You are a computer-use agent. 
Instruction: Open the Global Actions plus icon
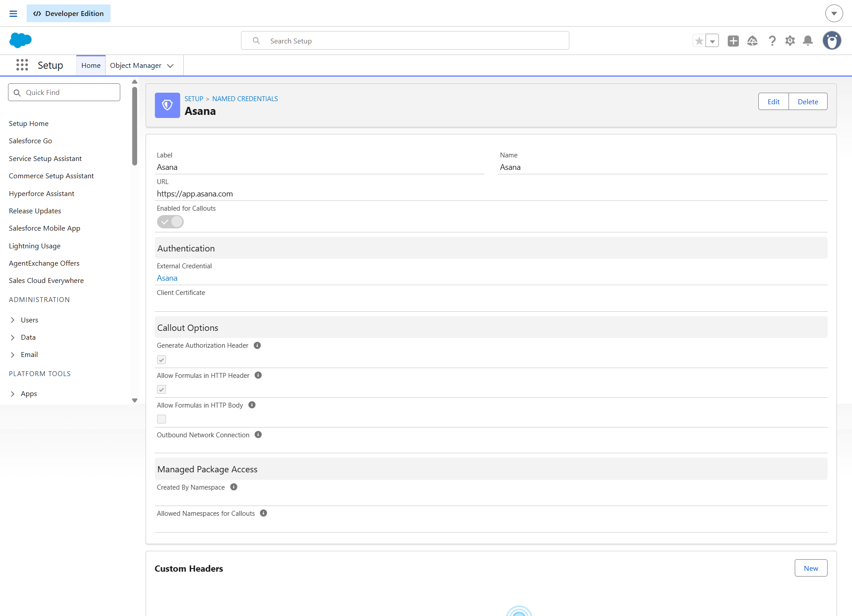(733, 41)
